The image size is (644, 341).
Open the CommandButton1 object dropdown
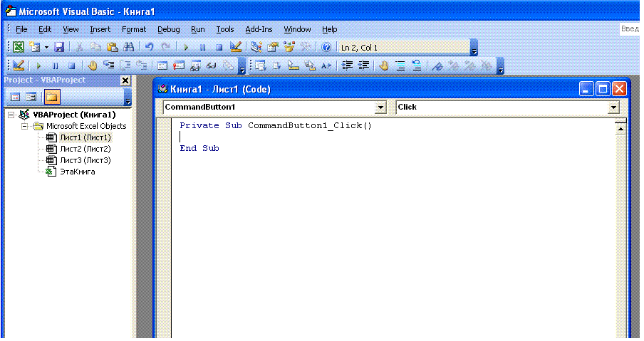point(380,107)
